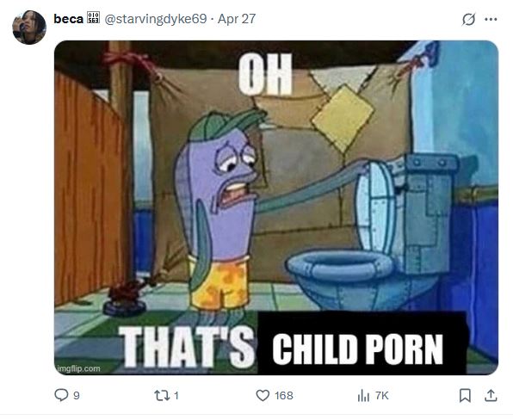Image resolution: width=513 pixels, height=420 pixels.
Task: Open the @starvingdyke69 handle link
Action: [156, 19]
